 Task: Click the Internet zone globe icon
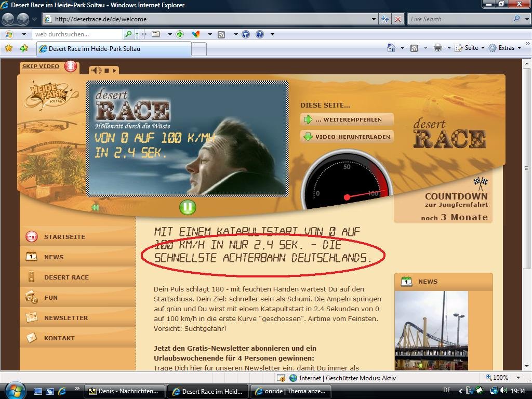tap(293, 378)
